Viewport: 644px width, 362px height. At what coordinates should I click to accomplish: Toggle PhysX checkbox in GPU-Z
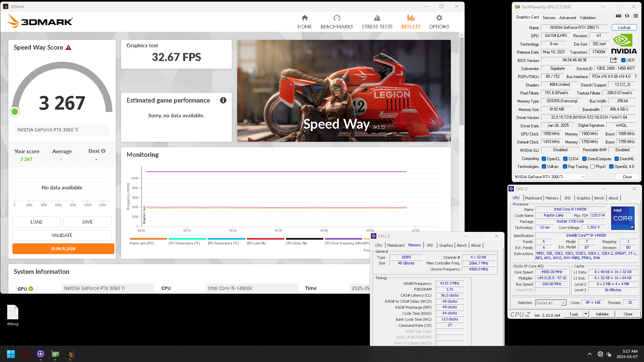click(x=592, y=167)
